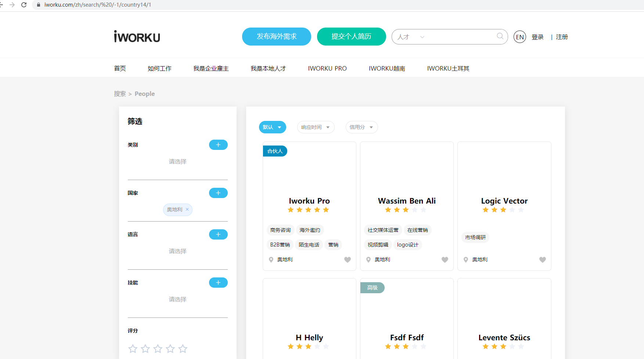Switch language with the EN icon
The height and width of the screenshot is (359, 644).
pos(519,37)
